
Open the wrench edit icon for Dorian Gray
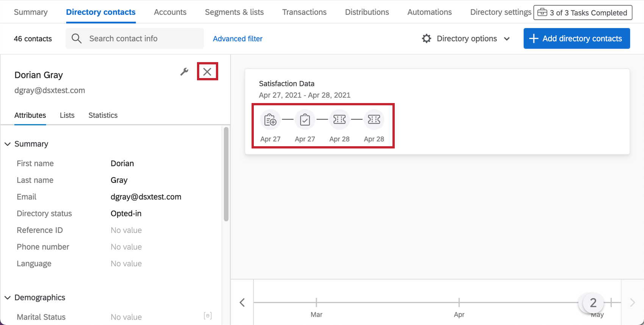pyautogui.click(x=184, y=72)
